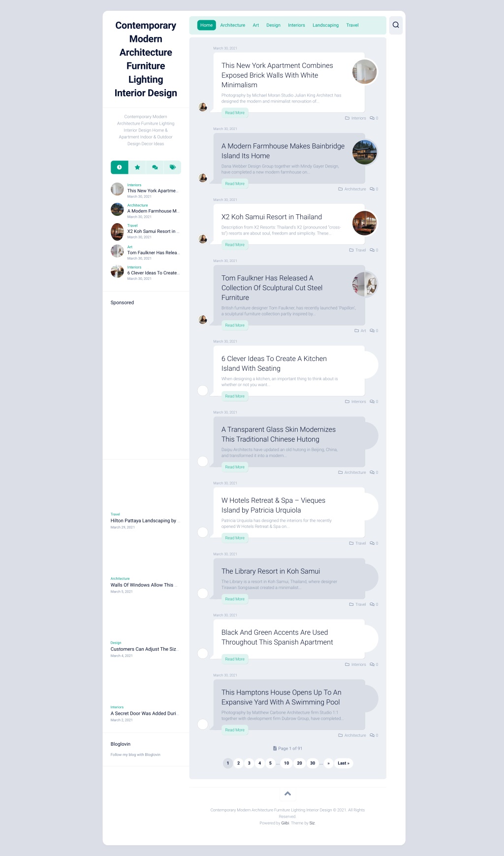Click author avatar on New York Apartment post
The image size is (504, 856).
pyautogui.click(x=203, y=107)
